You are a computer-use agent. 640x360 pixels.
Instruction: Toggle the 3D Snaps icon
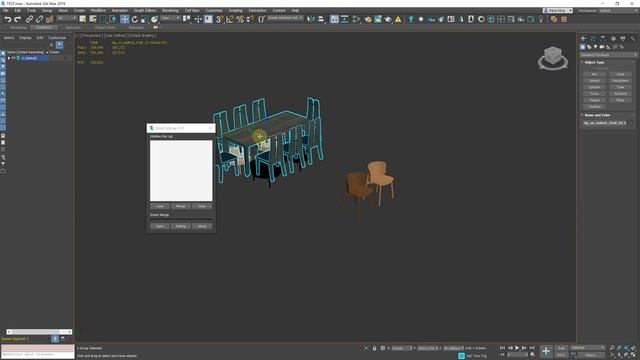coord(220,19)
